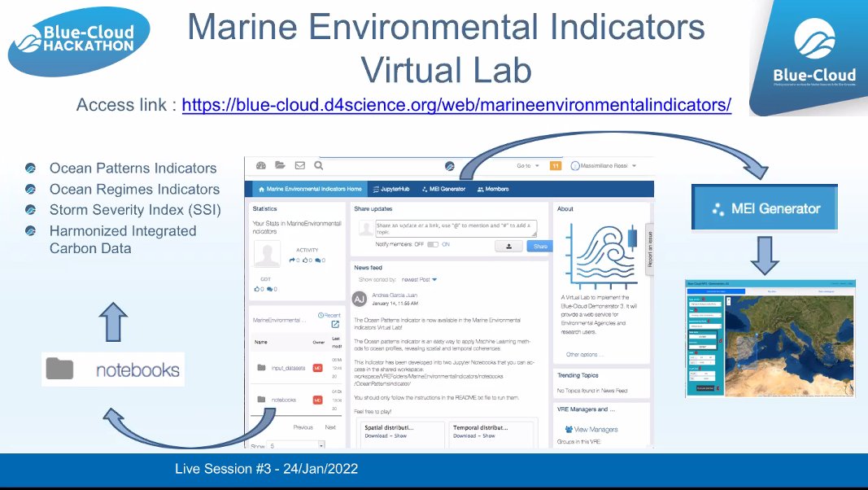Viewport: 868px width, 490px height.
Task: Open the blue-cloud.d4science.org access link
Action: click(x=456, y=105)
